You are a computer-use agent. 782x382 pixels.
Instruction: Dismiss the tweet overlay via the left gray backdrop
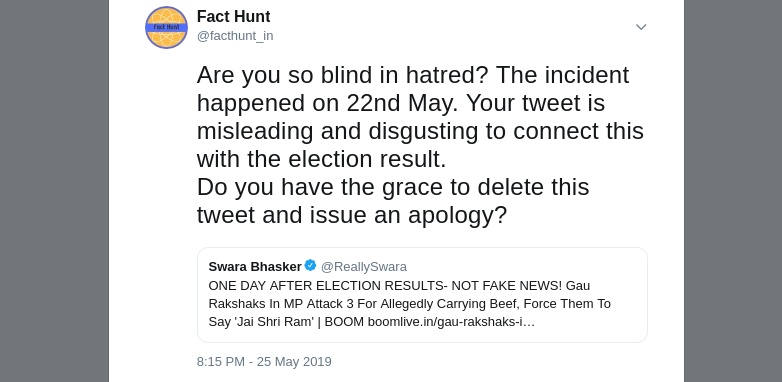[54, 191]
